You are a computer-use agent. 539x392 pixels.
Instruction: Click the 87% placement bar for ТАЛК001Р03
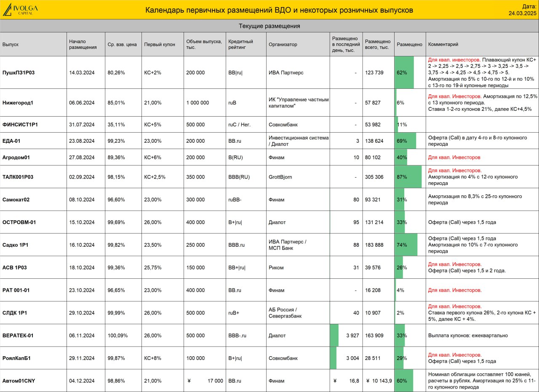pos(408,177)
